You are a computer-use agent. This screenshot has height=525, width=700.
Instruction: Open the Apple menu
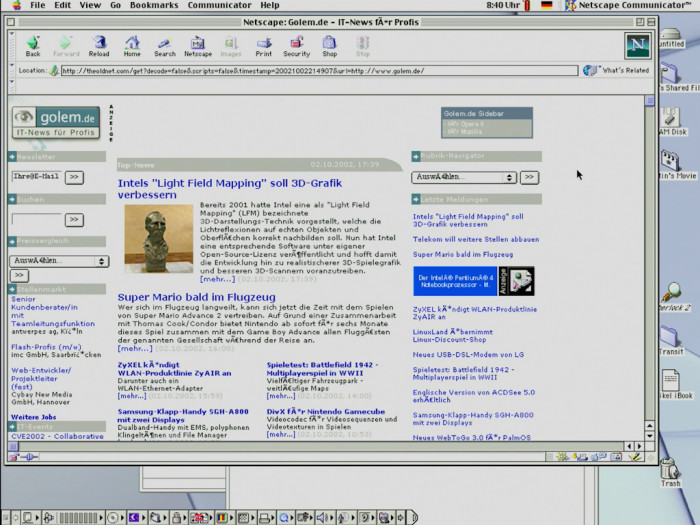[x=16, y=5]
